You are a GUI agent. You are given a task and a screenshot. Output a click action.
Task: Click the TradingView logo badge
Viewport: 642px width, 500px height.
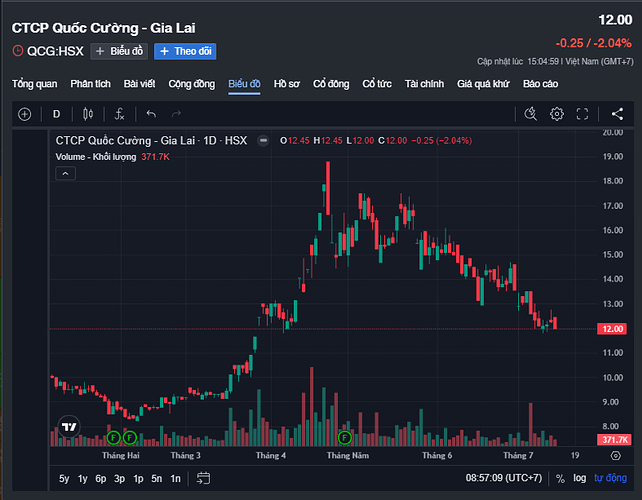tap(69, 427)
